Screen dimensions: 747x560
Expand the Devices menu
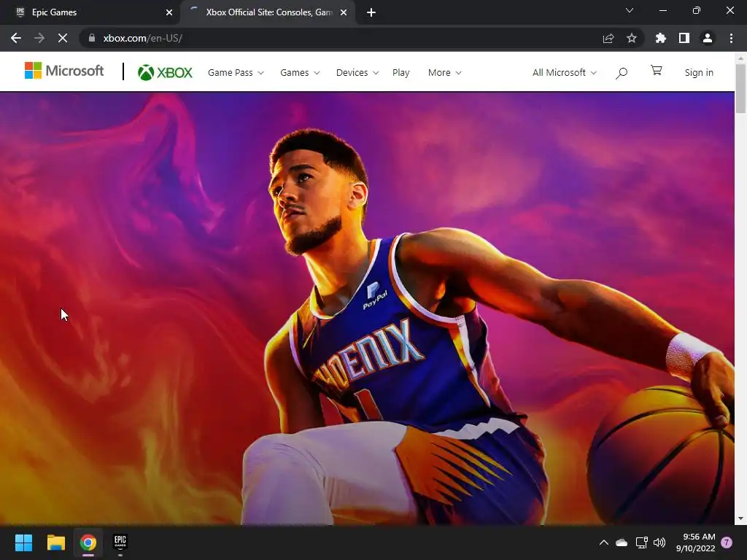click(357, 73)
